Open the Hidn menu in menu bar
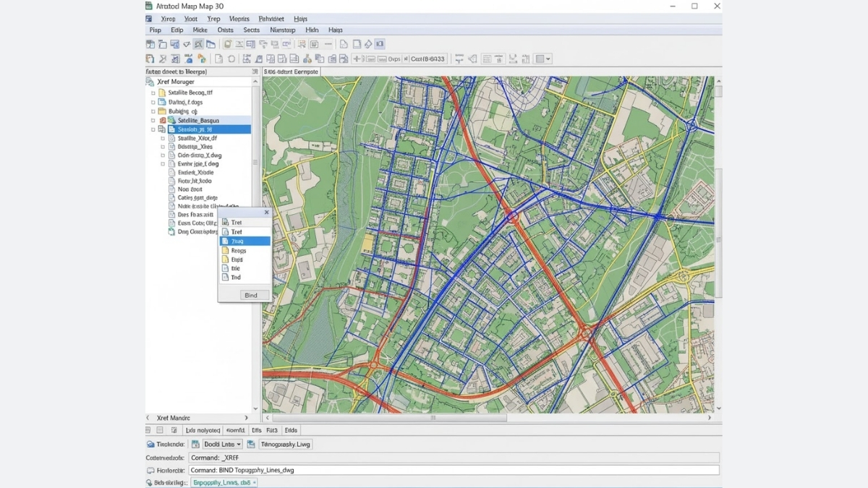 (x=312, y=30)
